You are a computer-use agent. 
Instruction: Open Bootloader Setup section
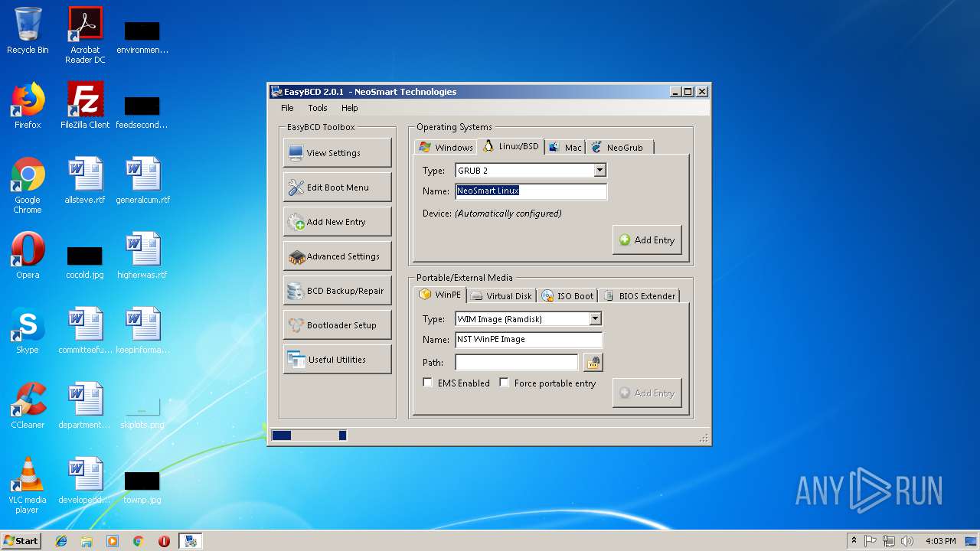pyautogui.click(x=337, y=325)
